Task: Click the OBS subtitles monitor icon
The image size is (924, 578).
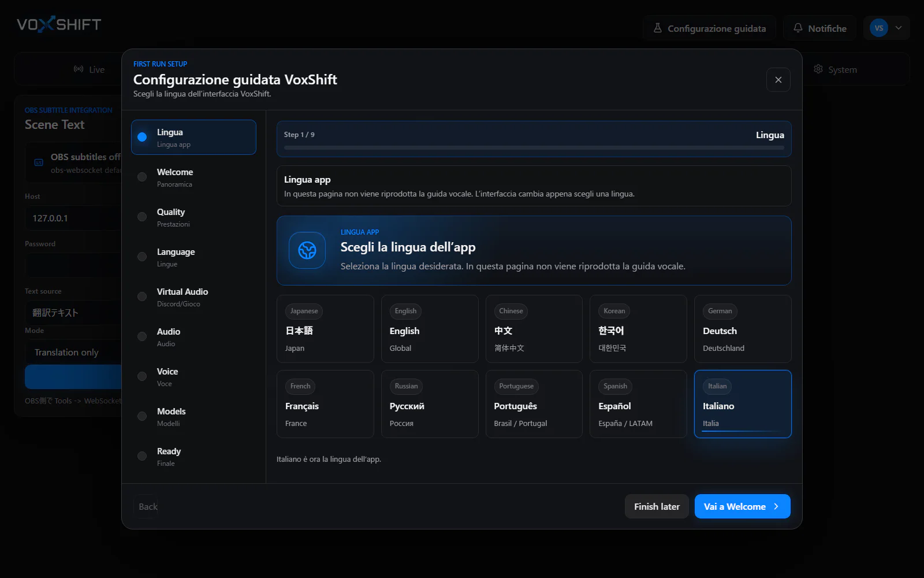Action: click(x=39, y=162)
